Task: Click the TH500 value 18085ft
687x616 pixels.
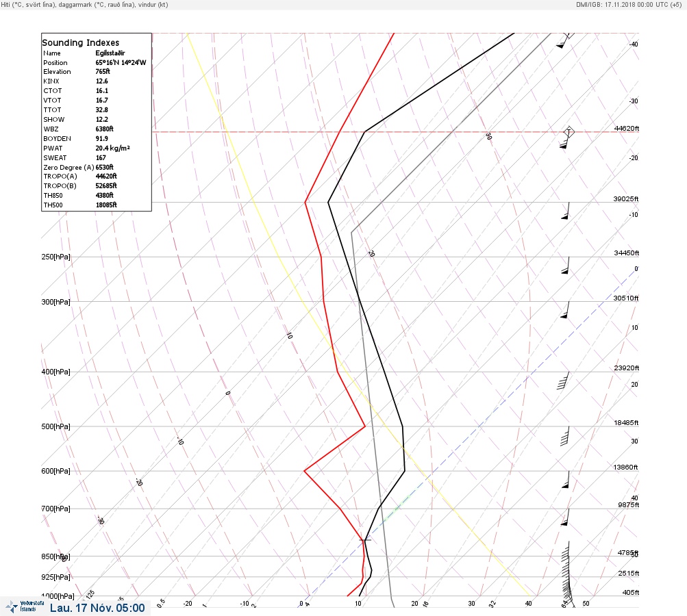Action: [106, 205]
